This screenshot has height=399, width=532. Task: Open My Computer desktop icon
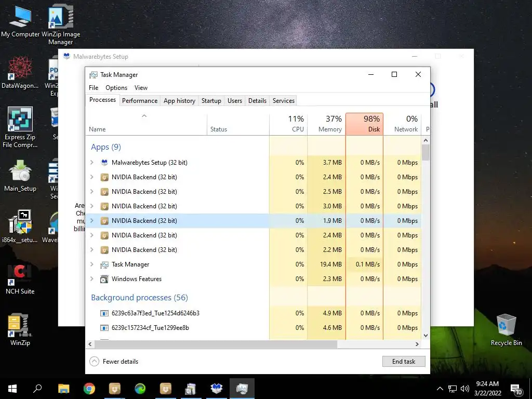20,21
